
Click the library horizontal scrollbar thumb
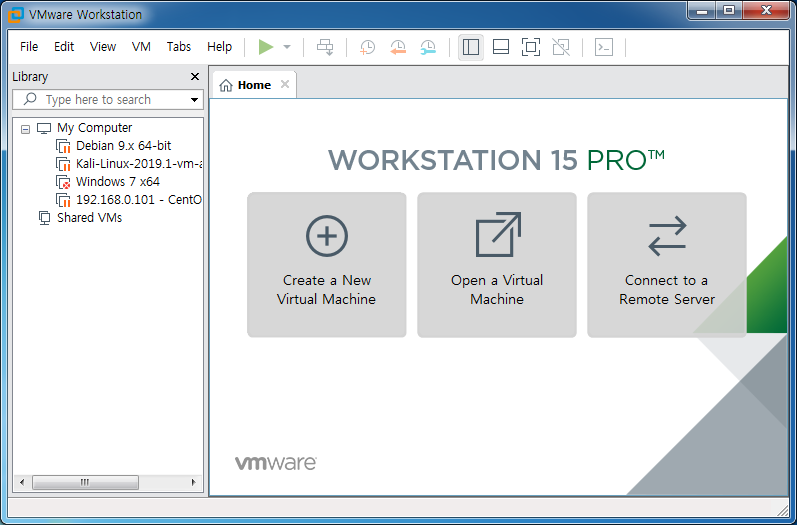click(x=85, y=482)
